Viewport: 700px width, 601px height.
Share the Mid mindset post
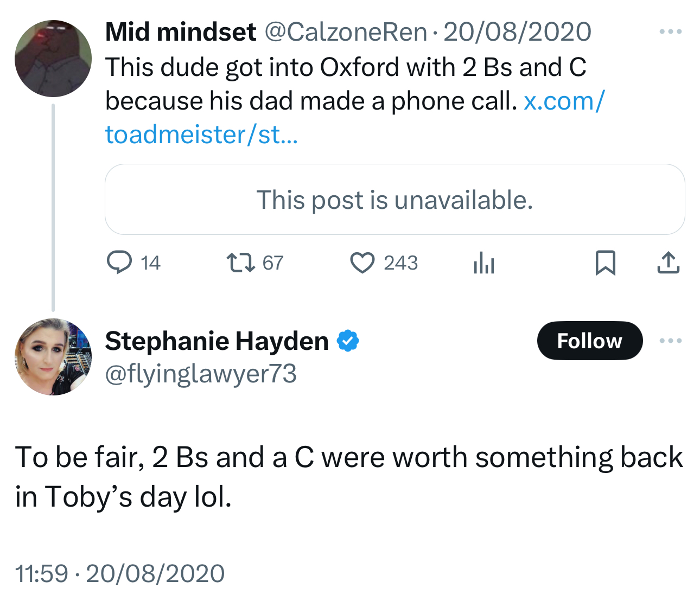(668, 263)
